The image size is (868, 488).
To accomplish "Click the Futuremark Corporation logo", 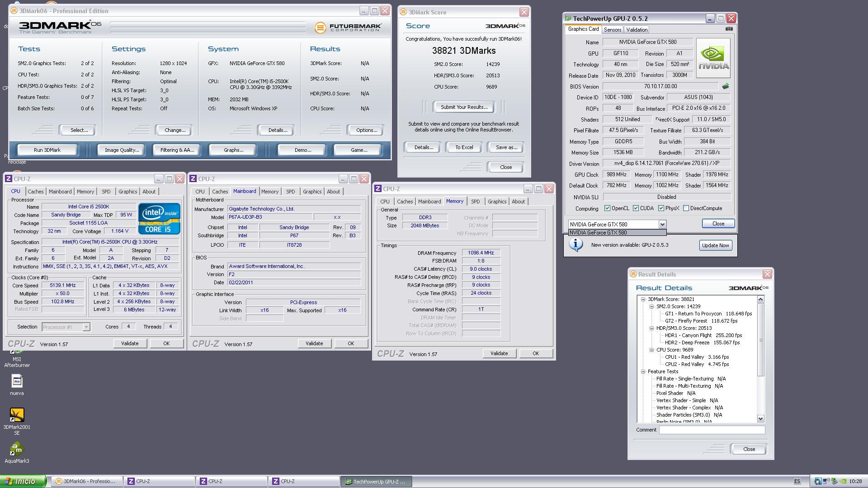I will point(348,28).
